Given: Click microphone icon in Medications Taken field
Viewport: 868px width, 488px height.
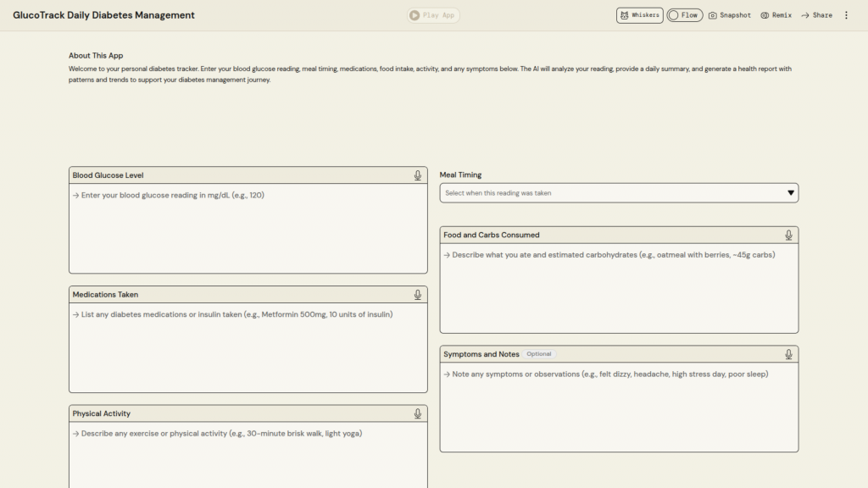Looking at the screenshot, I should tap(418, 295).
